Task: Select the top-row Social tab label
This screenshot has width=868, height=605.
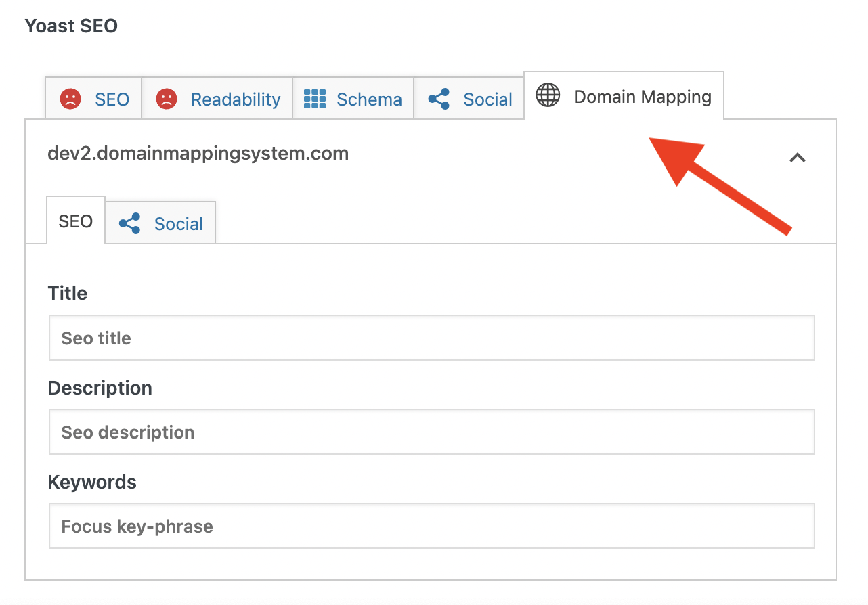Action: point(487,99)
